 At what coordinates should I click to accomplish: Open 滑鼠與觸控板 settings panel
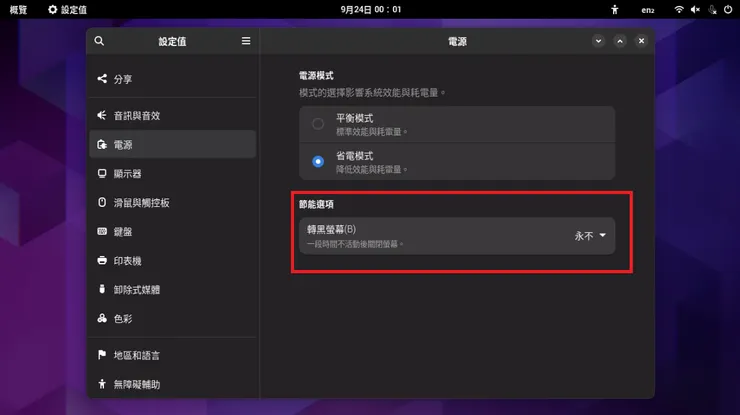173,203
